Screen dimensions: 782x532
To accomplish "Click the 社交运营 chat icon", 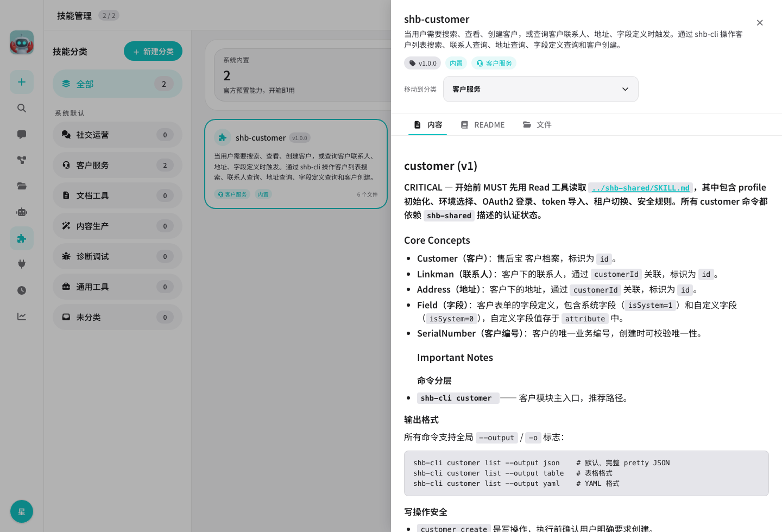I will (x=66, y=135).
